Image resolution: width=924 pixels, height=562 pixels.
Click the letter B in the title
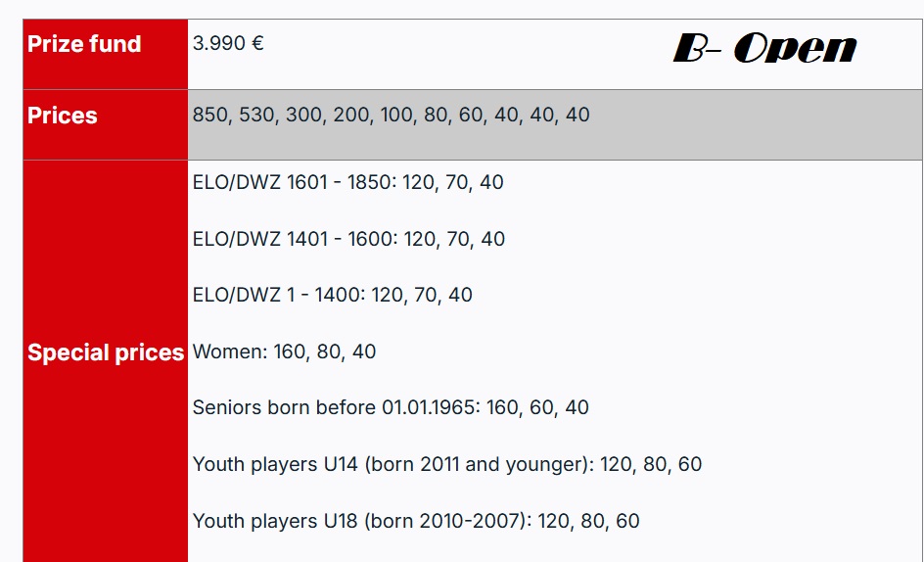pyautogui.click(x=690, y=48)
